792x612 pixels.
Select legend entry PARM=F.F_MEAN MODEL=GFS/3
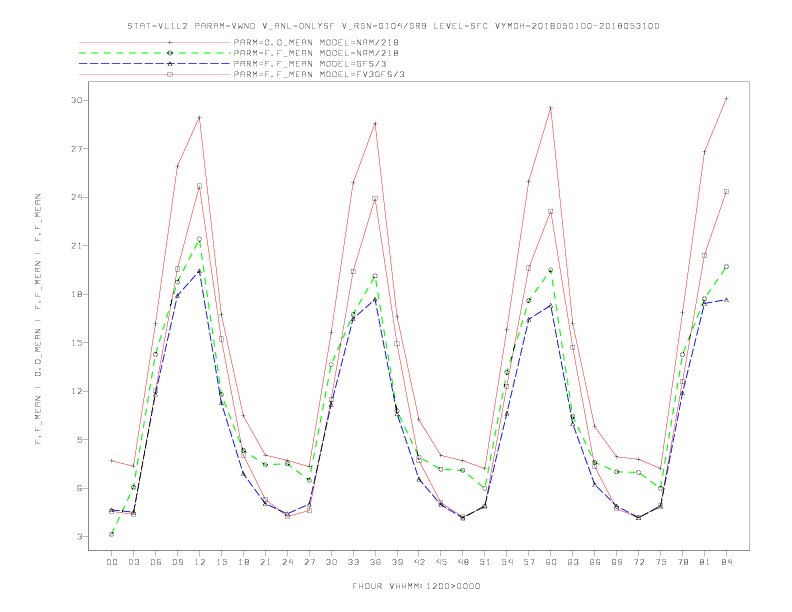point(310,64)
